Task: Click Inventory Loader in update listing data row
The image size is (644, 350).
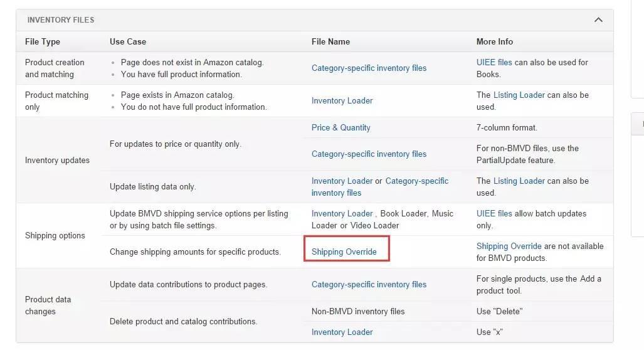Action: point(342,181)
